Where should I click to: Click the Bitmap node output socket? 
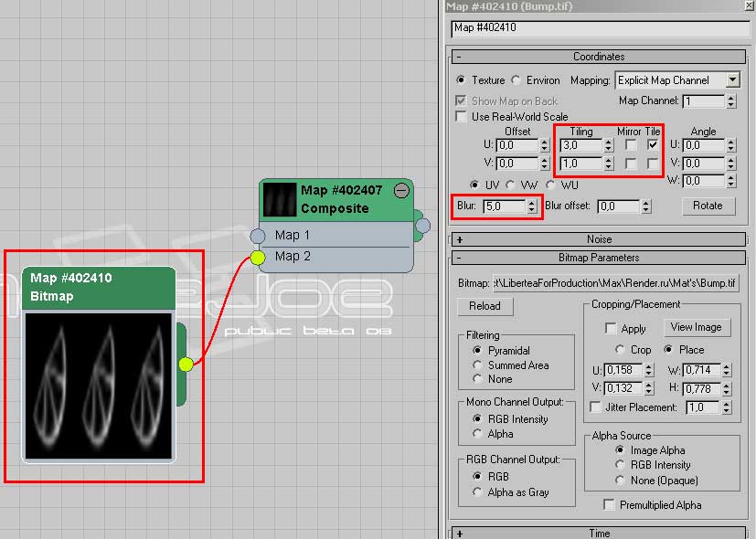pyautogui.click(x=186, y=365)
